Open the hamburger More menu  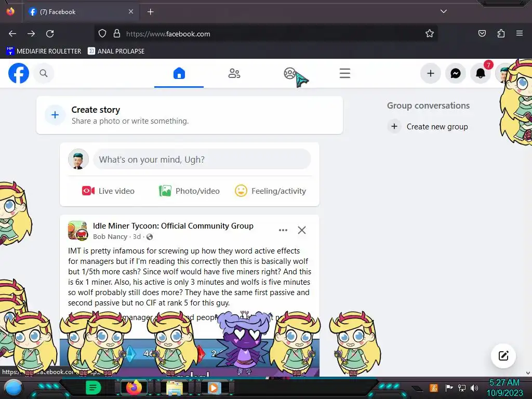pyautogui.click(x=345, y=73)
